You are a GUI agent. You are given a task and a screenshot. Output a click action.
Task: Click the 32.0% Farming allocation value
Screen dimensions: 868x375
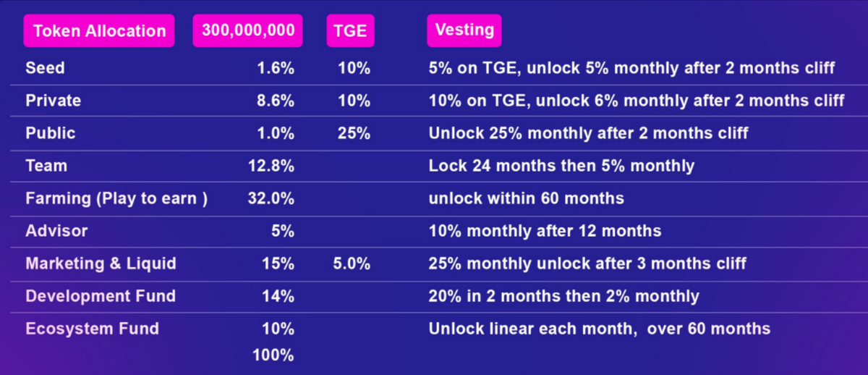271,198
